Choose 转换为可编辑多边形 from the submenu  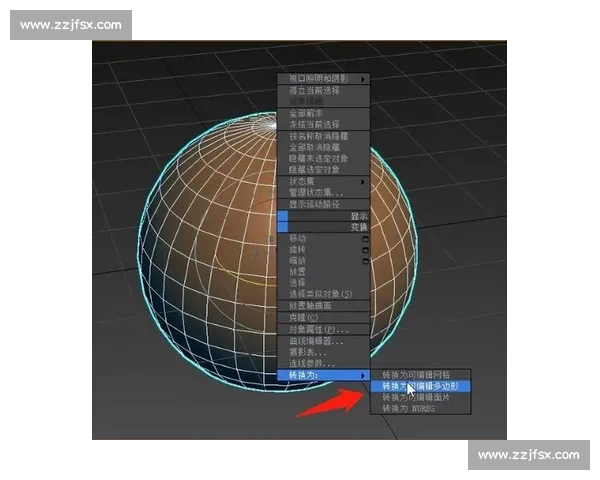421,385
